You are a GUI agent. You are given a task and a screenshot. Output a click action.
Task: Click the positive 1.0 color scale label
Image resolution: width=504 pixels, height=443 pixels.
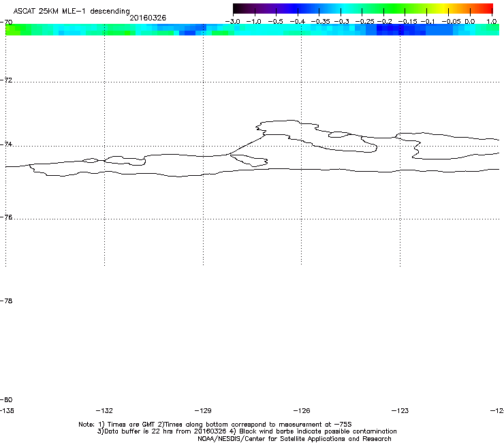pyautogui.click(x=492, y=22)
